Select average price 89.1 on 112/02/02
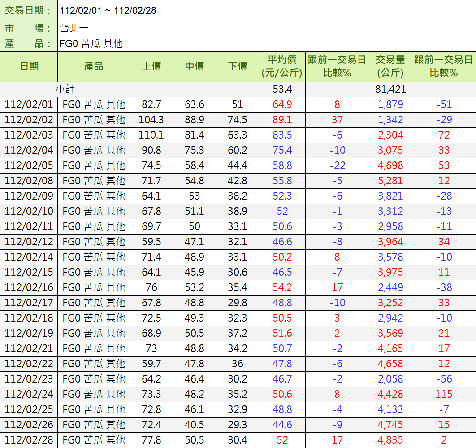476x448 pixels. tap(282, 120)
